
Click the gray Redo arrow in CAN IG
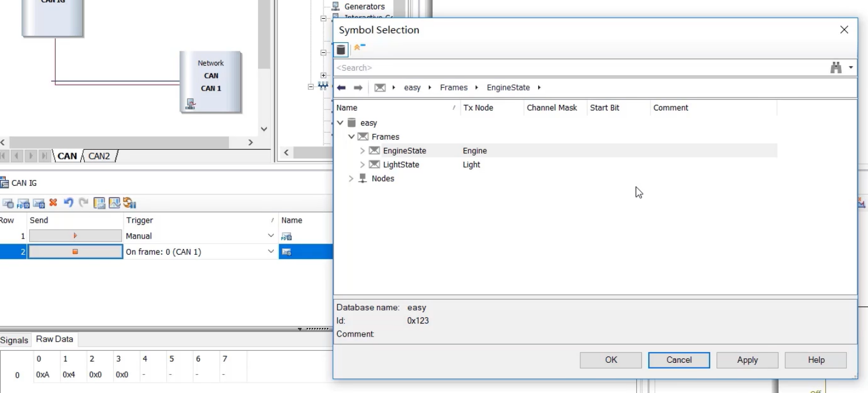tap(84, 202)
